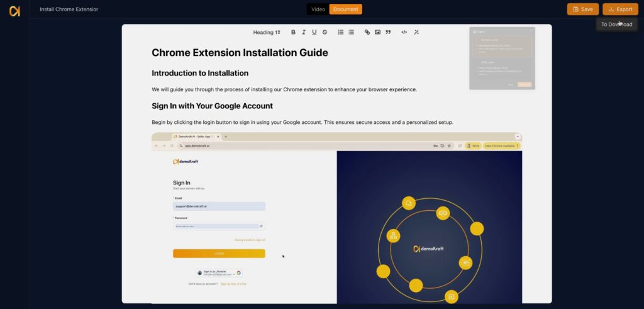The width and height of the screenshot is (644, 309).
Task: Apply blockquote with the quote icon
Action: point(388,32)
